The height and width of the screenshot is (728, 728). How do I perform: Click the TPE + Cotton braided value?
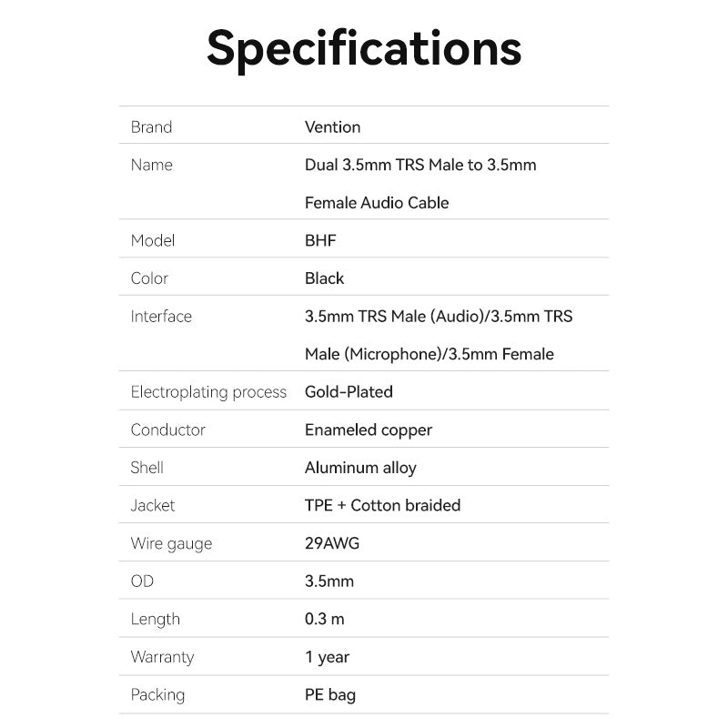382,505
